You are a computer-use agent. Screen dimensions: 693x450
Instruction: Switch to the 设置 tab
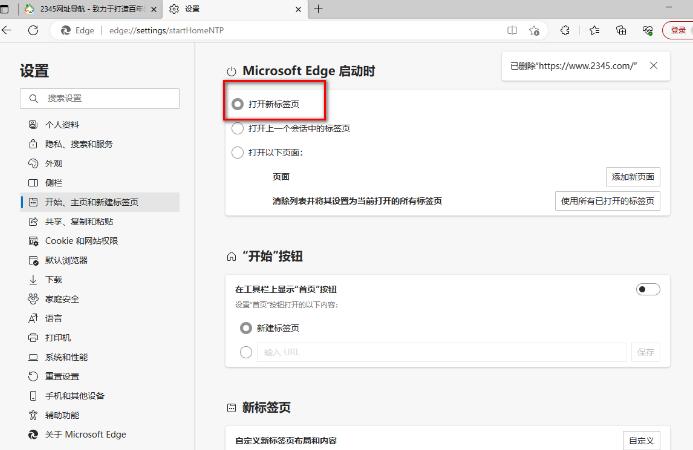pos(235,9)
